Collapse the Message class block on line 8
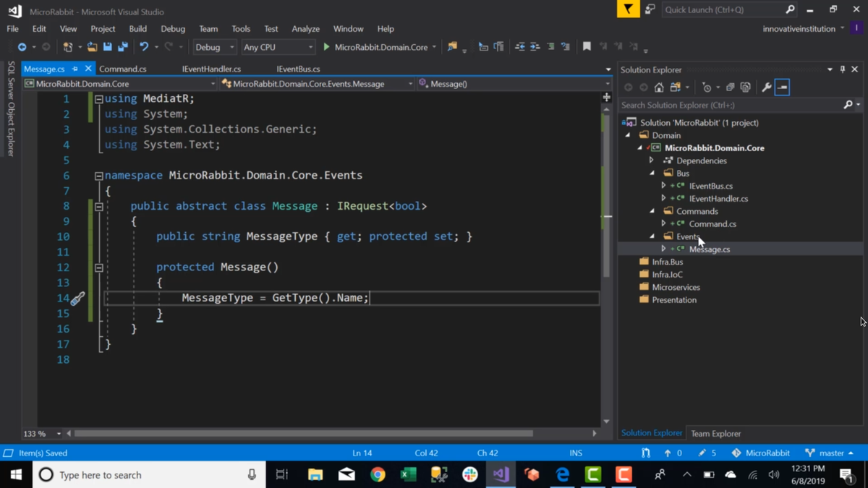The image size is (868, 488). coord(98,206)
